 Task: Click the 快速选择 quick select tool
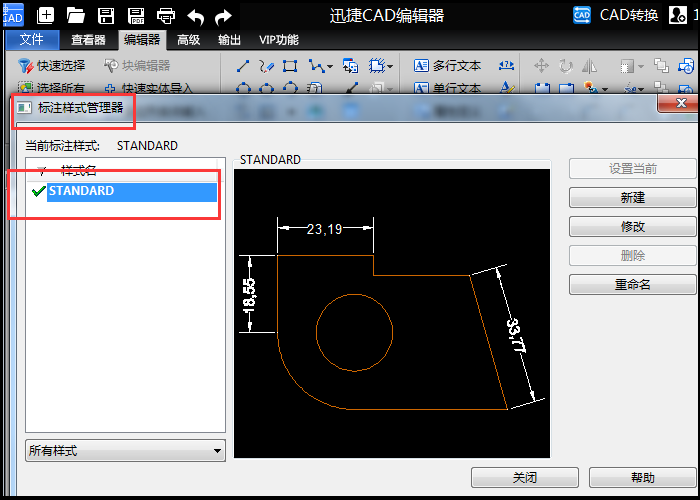tap(51, 66)
